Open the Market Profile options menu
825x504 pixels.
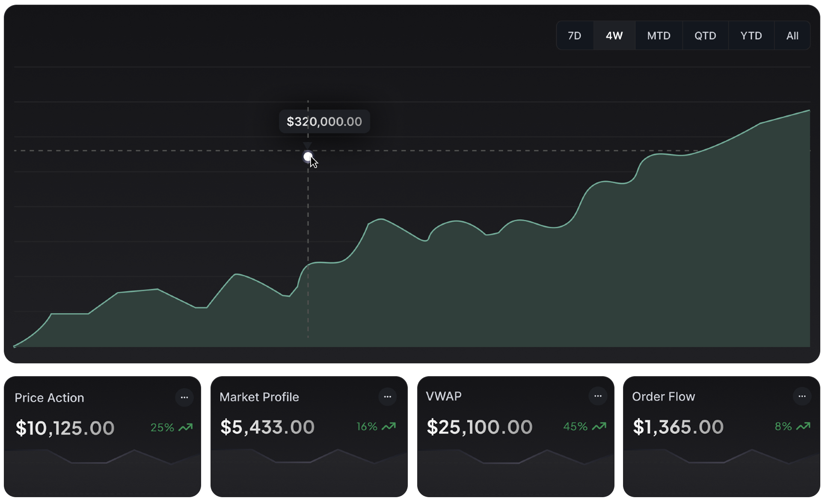click(388, 396)
